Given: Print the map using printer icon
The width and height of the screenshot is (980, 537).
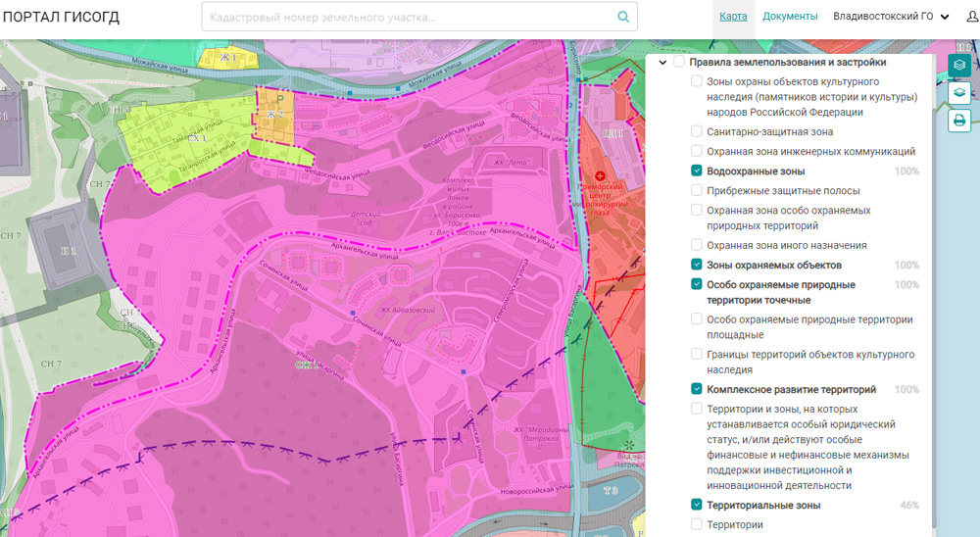Looking at the screenshot, I should tap(958, 122).
